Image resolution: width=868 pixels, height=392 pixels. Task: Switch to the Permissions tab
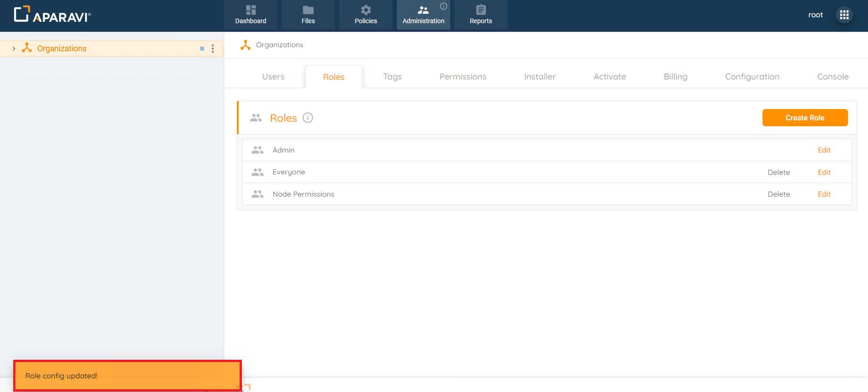coord(462,77)
